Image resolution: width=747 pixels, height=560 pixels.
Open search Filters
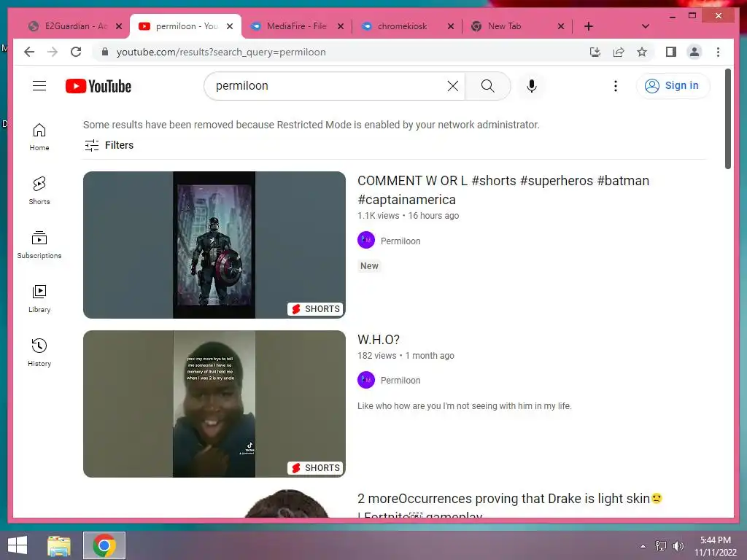click(109, 145)
